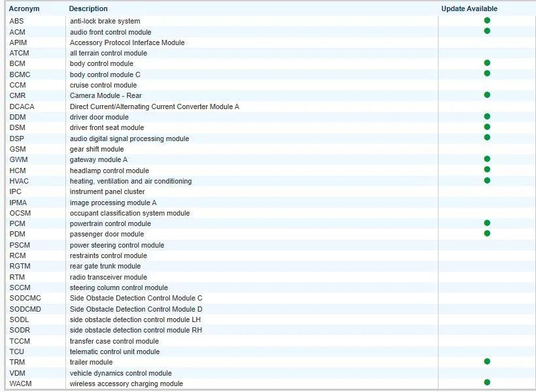Click the SODCMC acronym cell

click(x=24, y=299)
